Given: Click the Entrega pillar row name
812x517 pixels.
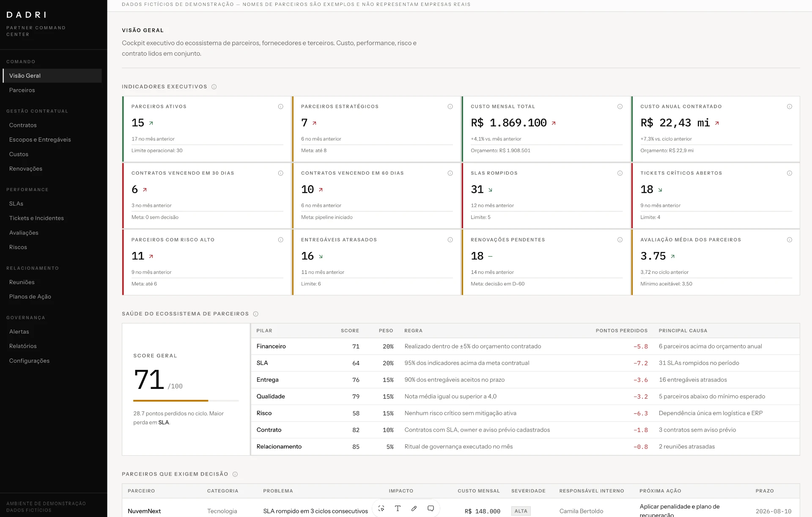Looking at the screenshot, I should point(267,380).
